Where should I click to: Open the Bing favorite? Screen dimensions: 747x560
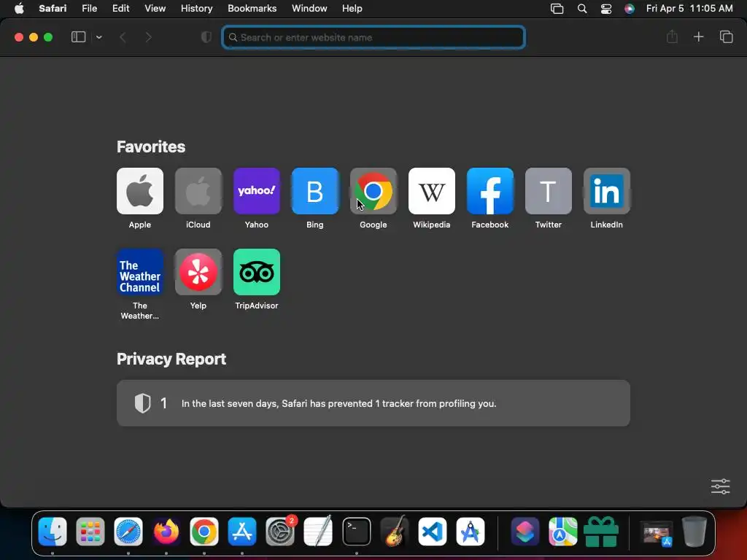pyautogui.click(x=315, y=191)
